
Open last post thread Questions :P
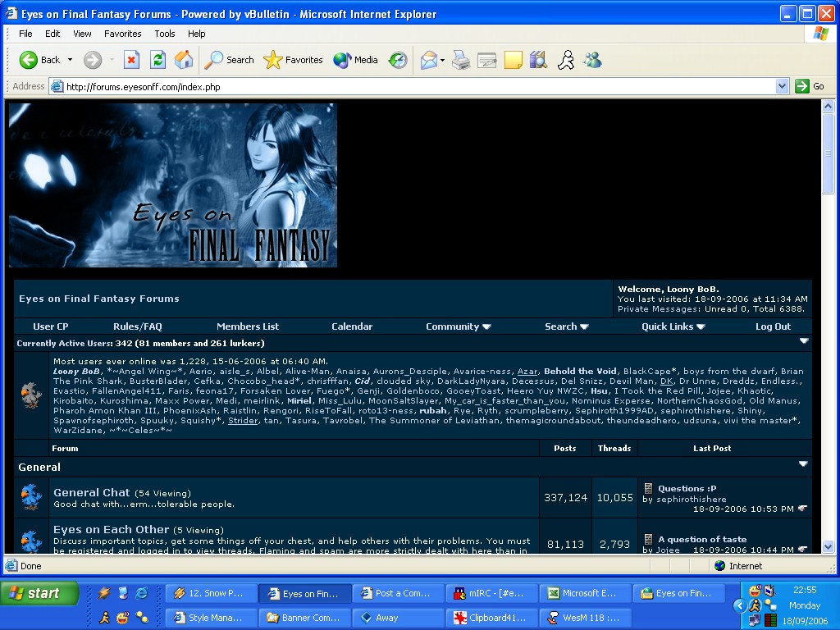click(687, 488)
